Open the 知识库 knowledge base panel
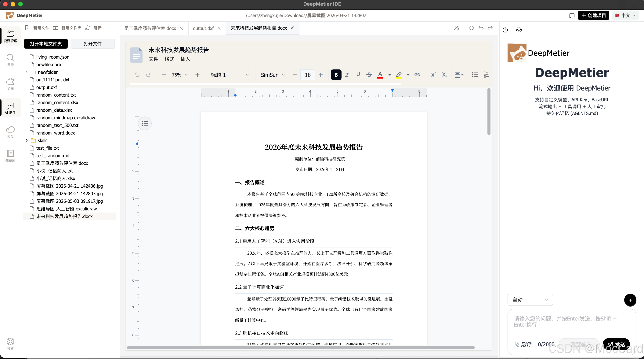 click(x=10, y=156)
